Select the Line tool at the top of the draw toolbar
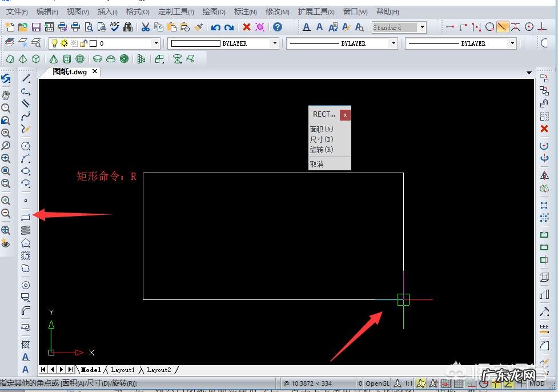The image size is (558, 392). [x=26, y=79]
